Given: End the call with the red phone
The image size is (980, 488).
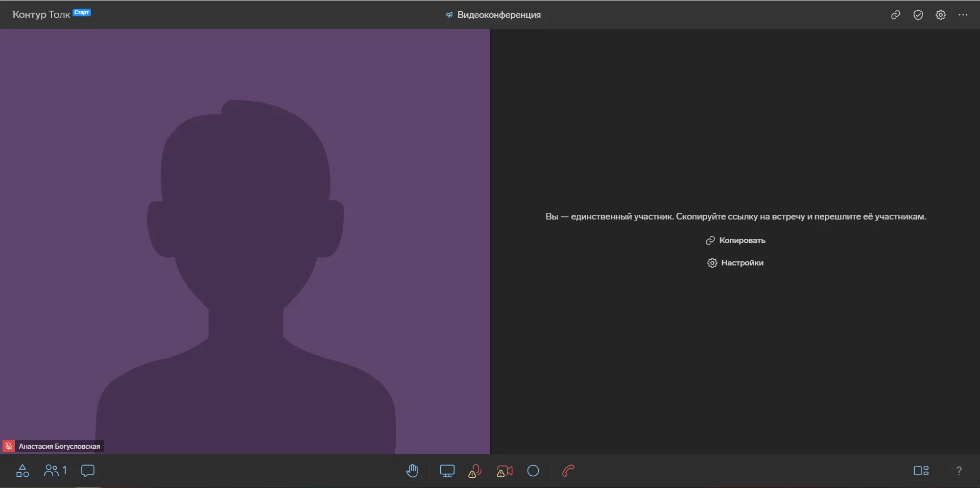Looking at the screenshot, I should click(x=568, y=471).
